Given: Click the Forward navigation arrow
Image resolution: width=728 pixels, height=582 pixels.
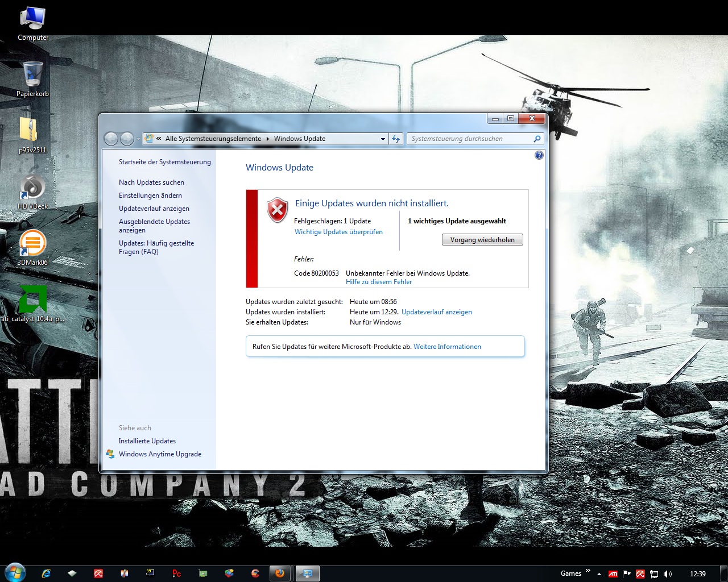Looking at the screenshot, I should click(127, 139).
